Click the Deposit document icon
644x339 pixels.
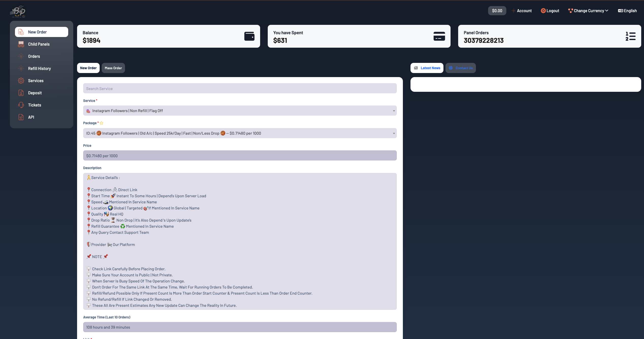[21, 93]
